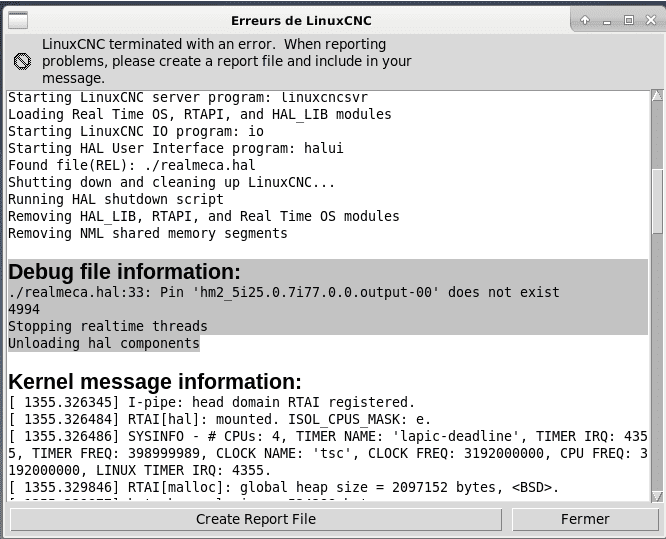This screenshot has width=666, height=539.
Task: Click the error stop icon beside the message
Action: (22, 61)
